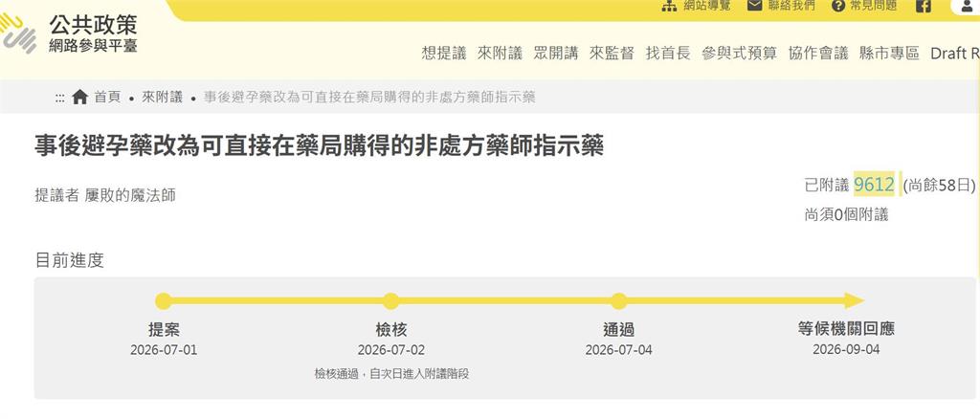This screenshot has width=980, height=419.
Task: Click proposer name 屢敗的魔法師
Action: point(130,195)
